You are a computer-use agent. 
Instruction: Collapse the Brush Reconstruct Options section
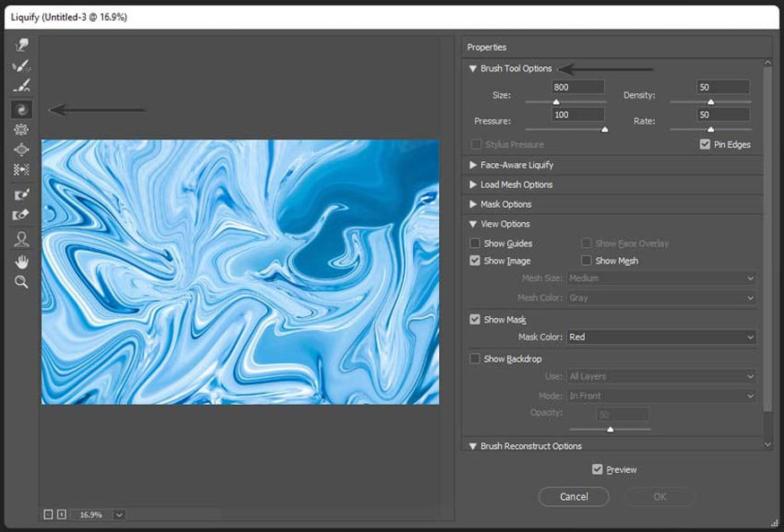click(472, 446)
